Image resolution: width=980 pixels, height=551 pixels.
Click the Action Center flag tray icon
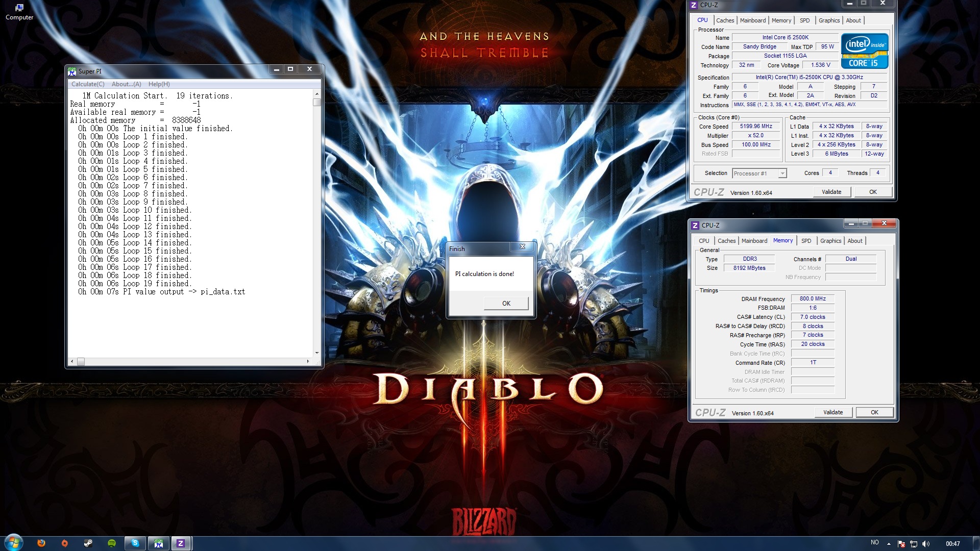901,544
